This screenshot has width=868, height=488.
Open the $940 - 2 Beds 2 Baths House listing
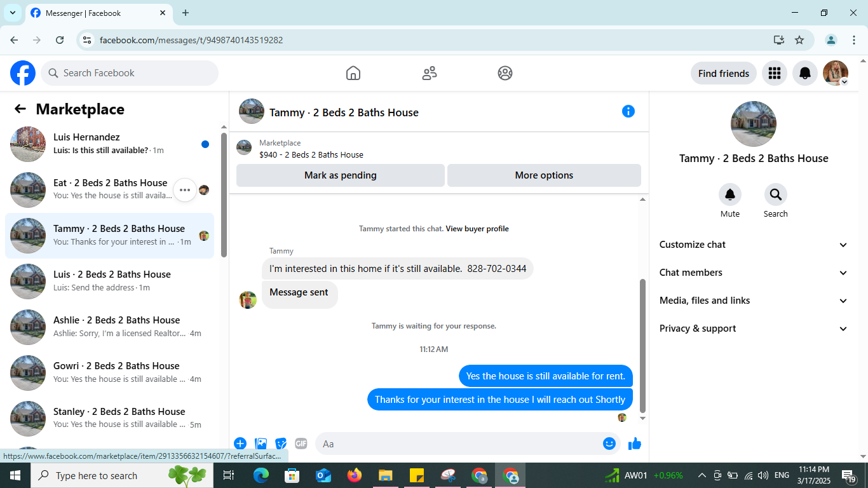point(311,154)
